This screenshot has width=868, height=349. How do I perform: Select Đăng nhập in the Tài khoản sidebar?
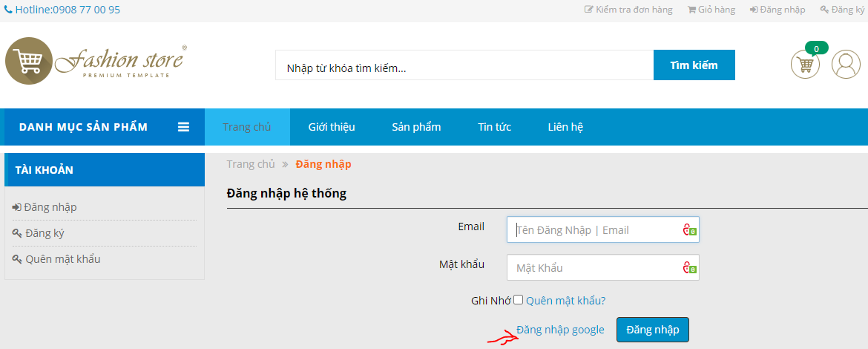tap(45, 207)
